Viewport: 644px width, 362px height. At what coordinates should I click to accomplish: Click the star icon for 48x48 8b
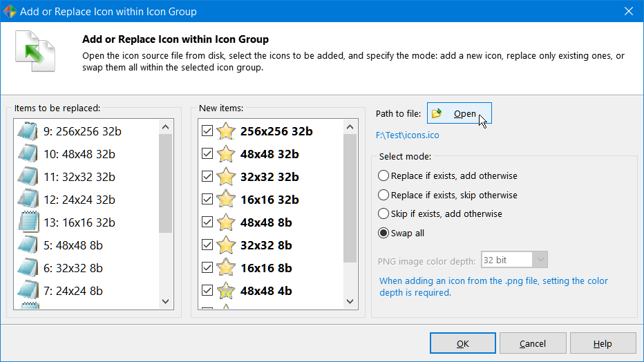(x=226, y=222)
